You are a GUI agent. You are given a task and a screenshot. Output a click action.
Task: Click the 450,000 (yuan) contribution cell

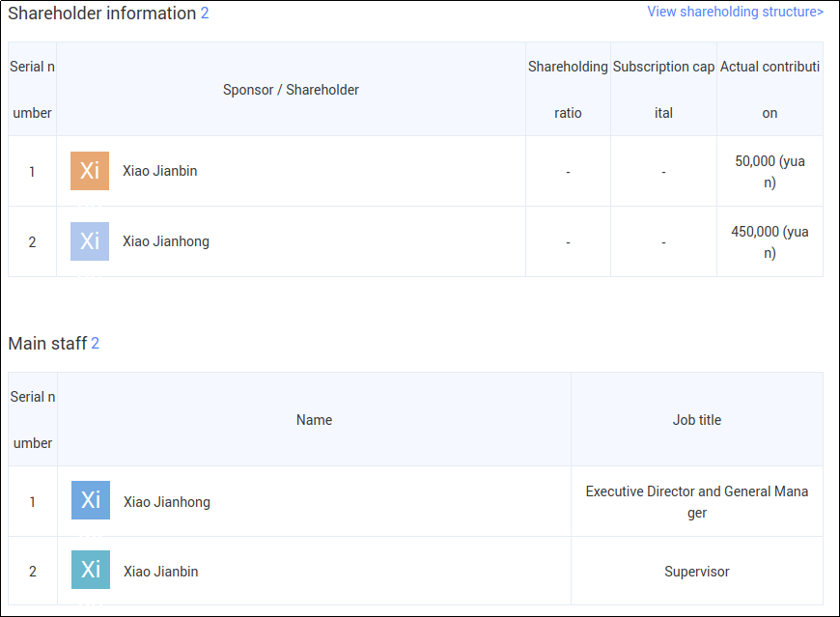click(770, 242)
